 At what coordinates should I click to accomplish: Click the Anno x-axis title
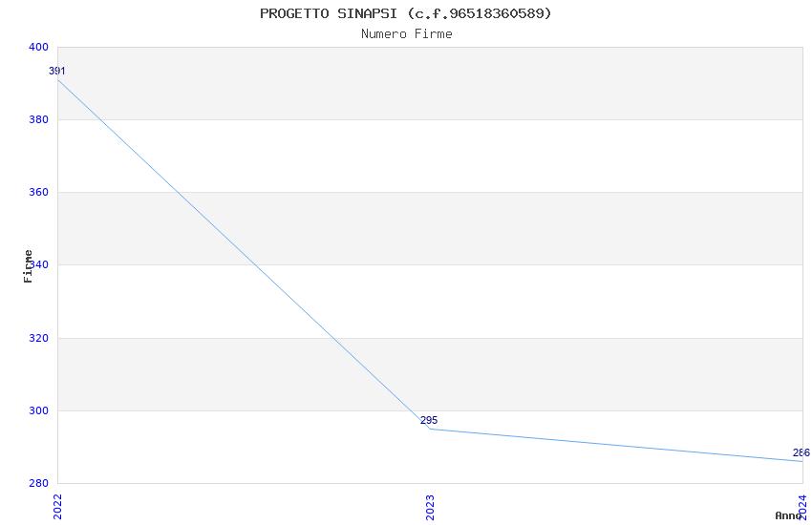point(788,515)
